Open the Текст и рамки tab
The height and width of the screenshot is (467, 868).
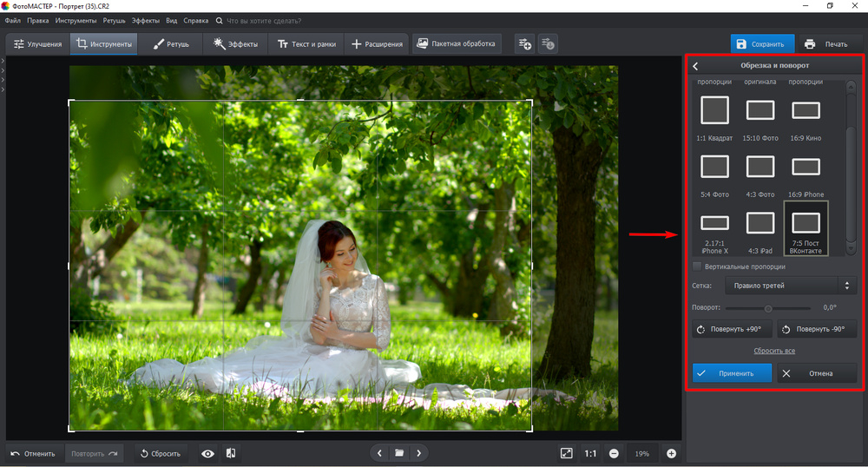306,43
